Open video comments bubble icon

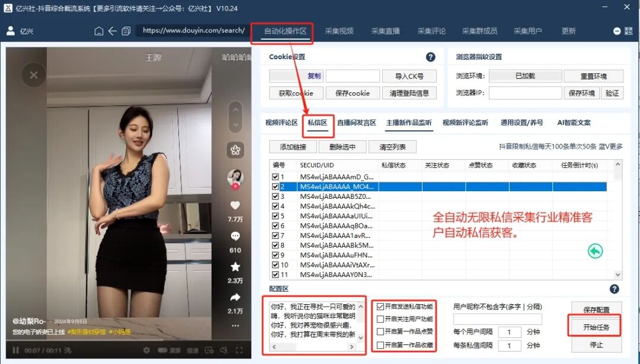click(235, 236)
